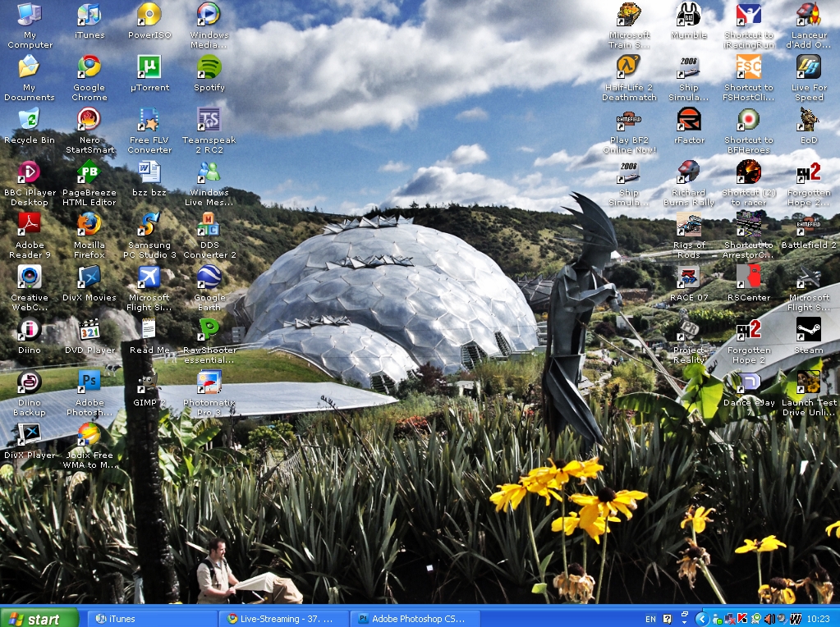Open the Mozilla Firefox desktop icon
Screen dimensions: 840x627
coord(90,225)
